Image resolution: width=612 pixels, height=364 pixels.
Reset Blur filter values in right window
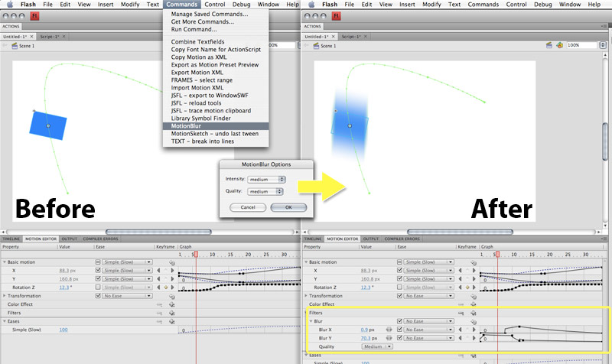(474, 322)
